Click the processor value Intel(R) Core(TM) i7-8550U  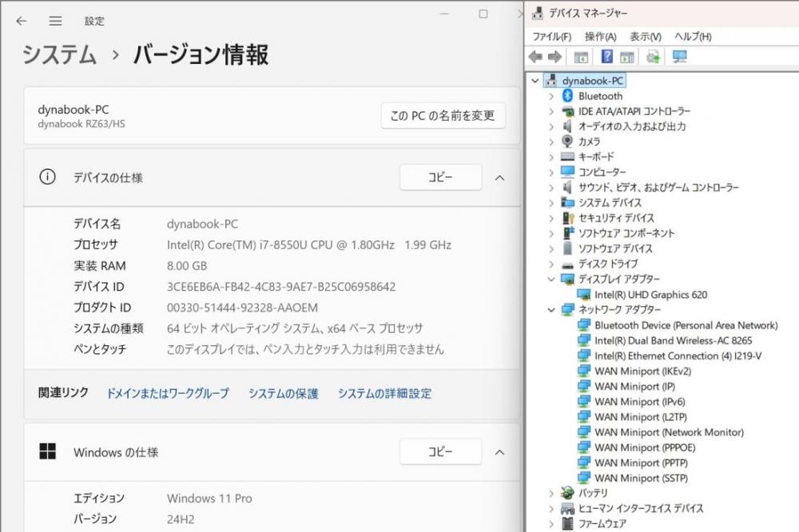(308, 244)
